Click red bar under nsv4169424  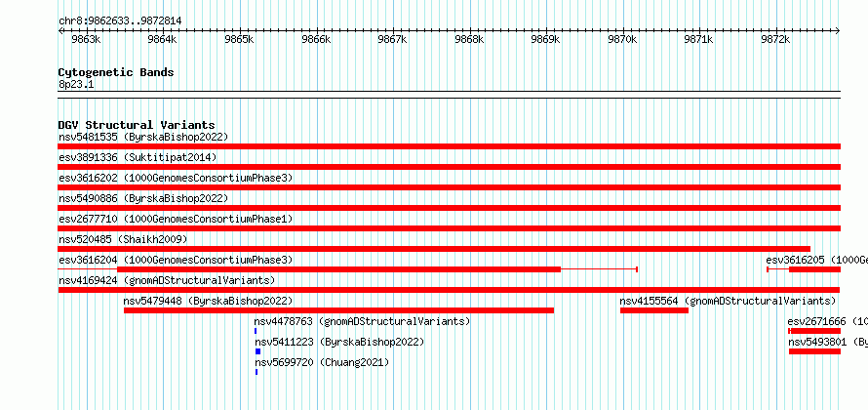(449, 290)
